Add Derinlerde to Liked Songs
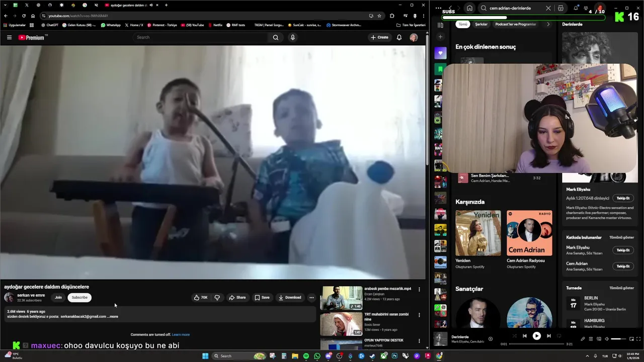644x362 pixels. tap(491, 339)
